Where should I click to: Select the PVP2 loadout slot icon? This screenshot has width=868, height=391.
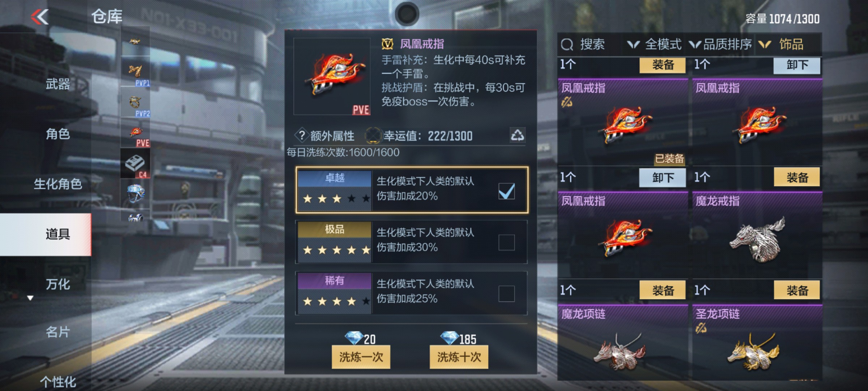136,102
